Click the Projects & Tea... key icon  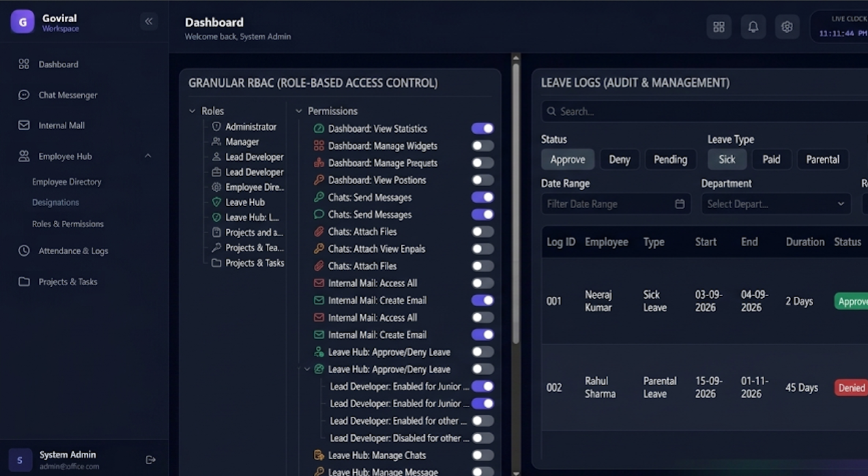[x=216, y=248]
